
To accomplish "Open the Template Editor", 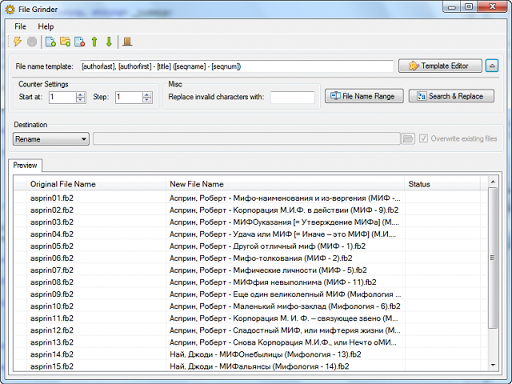I will [440, 66].
